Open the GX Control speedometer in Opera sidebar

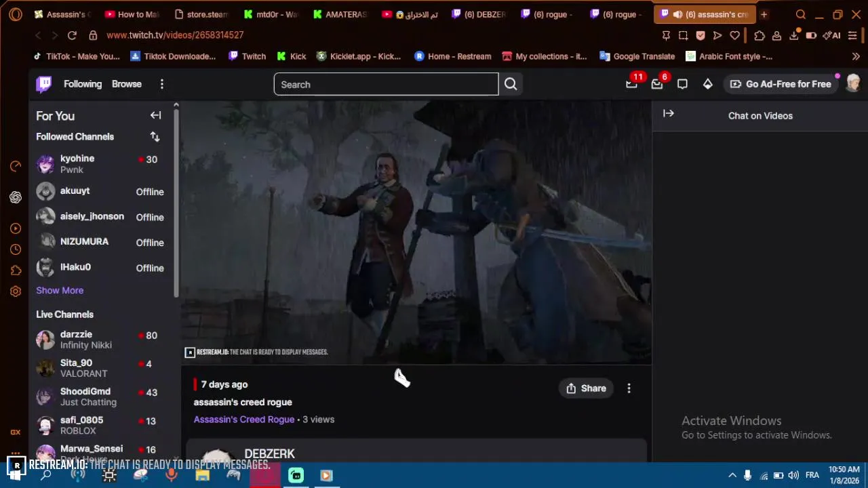point(16,166)
